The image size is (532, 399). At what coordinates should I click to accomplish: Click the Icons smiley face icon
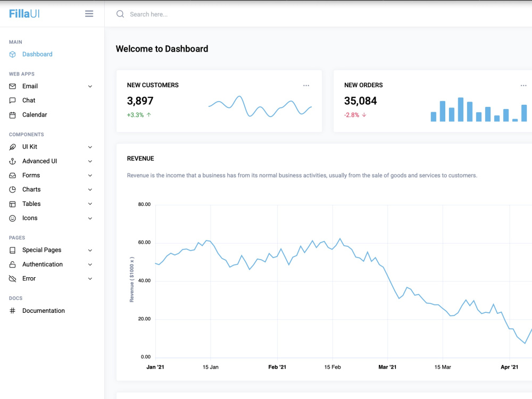(13, 218)
